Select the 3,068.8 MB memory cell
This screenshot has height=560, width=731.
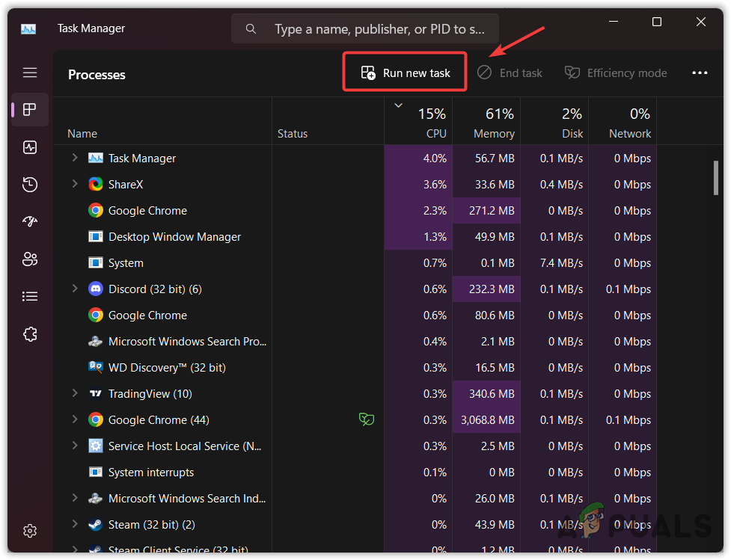[486, 419]
